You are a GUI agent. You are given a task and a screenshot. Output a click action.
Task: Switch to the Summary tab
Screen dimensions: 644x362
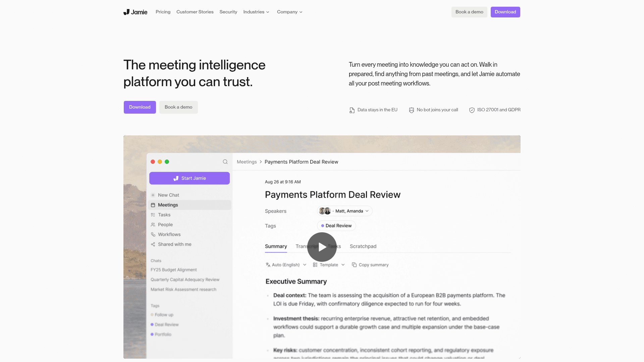click(x=276, y=246)
